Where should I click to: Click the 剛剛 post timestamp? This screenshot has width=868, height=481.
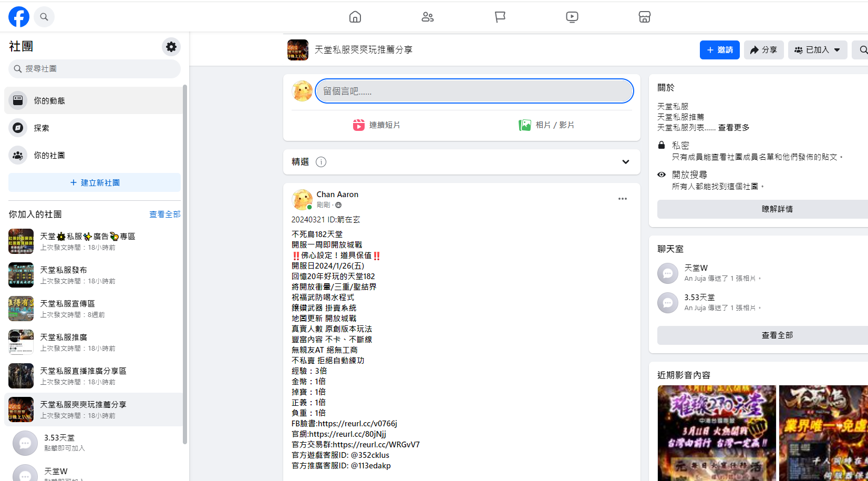tap(323, 205)
